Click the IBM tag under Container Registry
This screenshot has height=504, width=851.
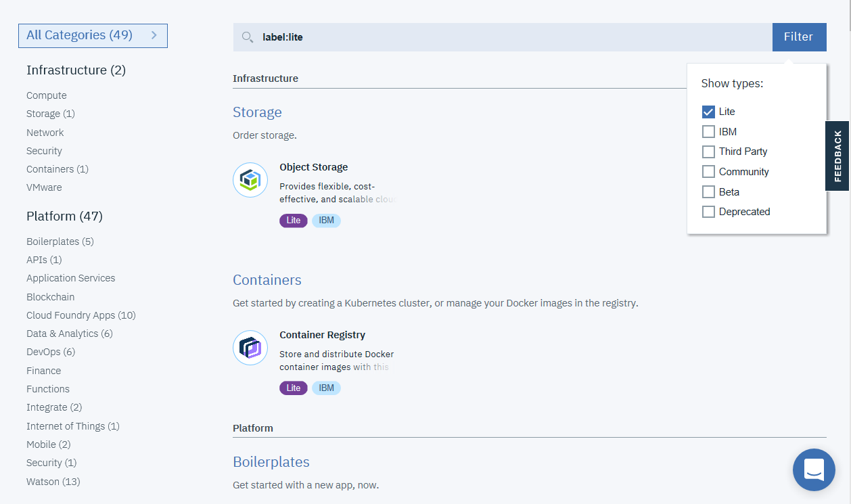pyautogui.click(x=326, y=388)
